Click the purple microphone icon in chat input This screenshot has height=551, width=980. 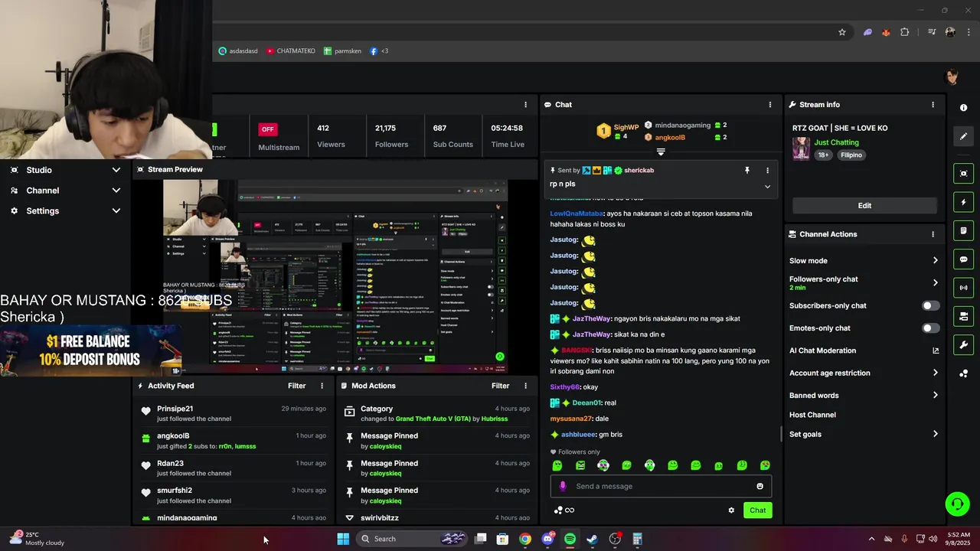tap(563, 486)
